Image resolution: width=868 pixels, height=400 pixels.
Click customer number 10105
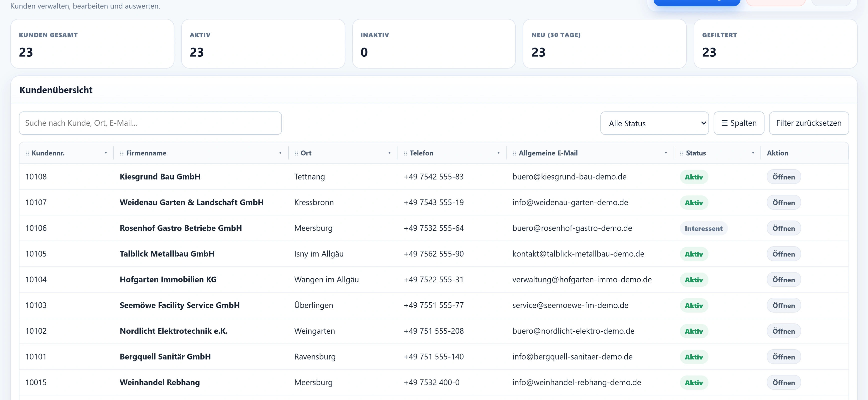(36, 254)
